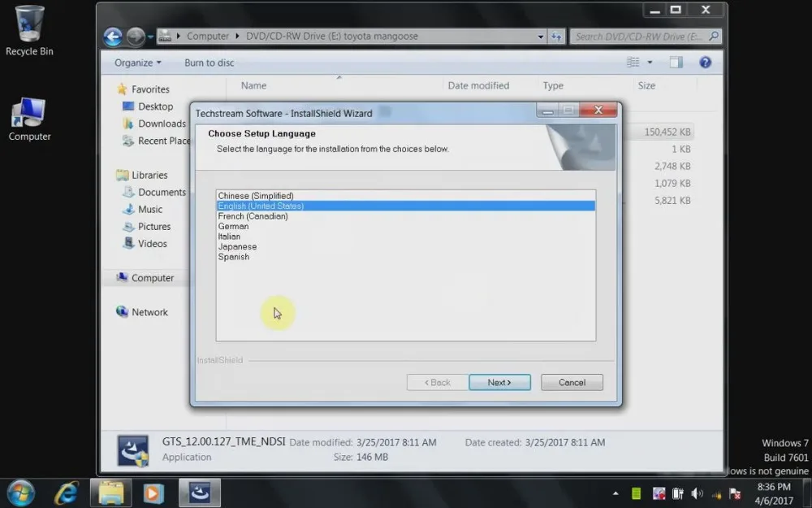Viewport: 812px width, 508px height.
Task: Minimize the Techstream InstallShield Wizard dialog
Action: [x=548, y=110]
